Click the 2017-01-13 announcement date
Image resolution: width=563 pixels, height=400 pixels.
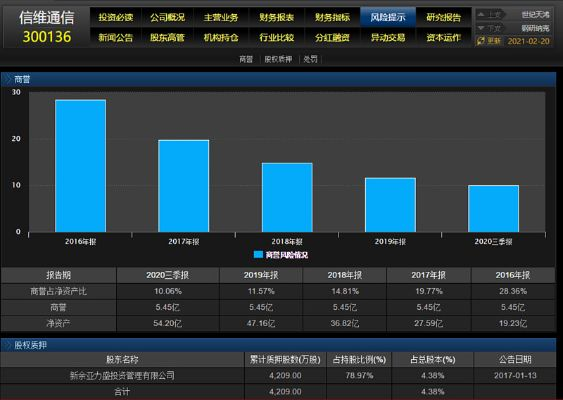tap(515, 376)
